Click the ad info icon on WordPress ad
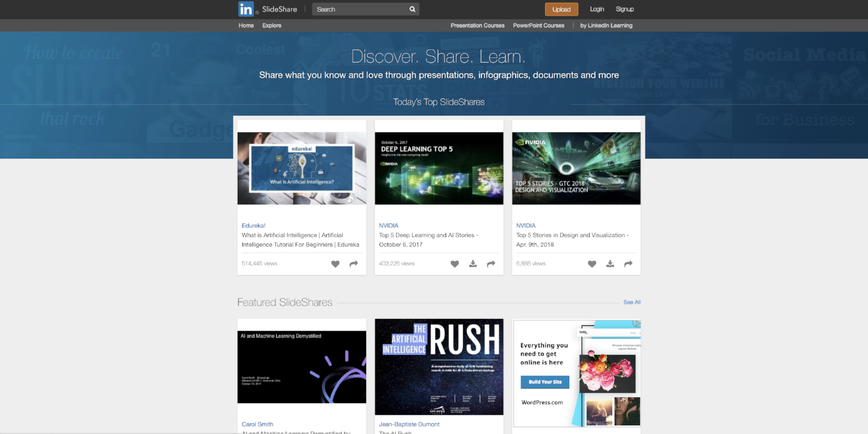Screen dimensions: 868x434 (637, 324)
